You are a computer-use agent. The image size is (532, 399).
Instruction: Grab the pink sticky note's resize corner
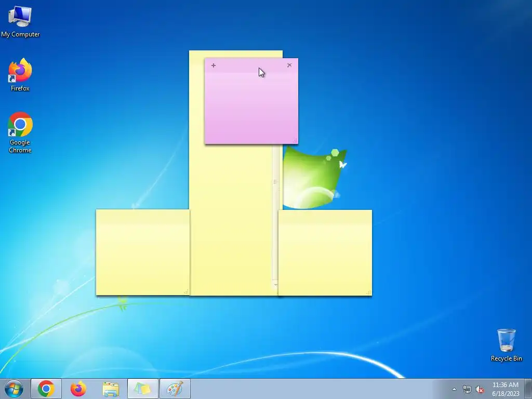pyautogui.click(x=295, y=140)
